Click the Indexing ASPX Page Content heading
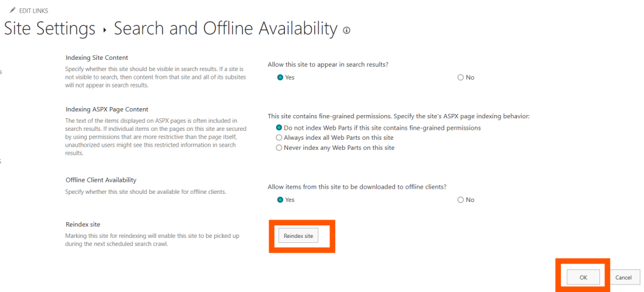This screenshot has width=644, height=292. tap(106, 109)
